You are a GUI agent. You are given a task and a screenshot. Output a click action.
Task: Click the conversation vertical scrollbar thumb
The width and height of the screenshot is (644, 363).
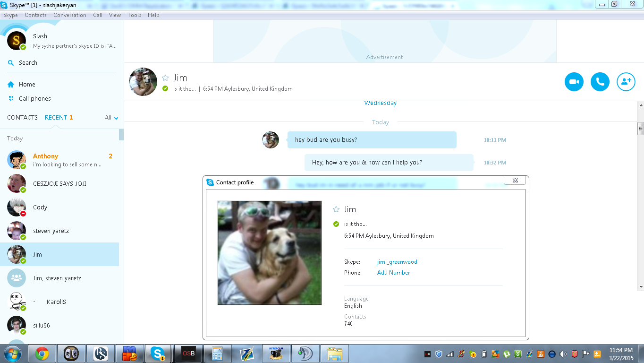tap(641, 128)
